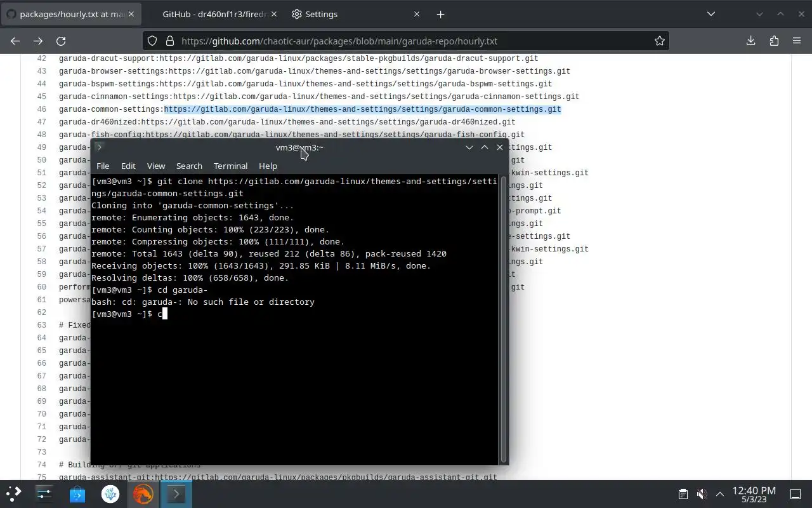Open the browser hamburger menu
Viewport: 812px width, 508px height.
tap(797, 41)
